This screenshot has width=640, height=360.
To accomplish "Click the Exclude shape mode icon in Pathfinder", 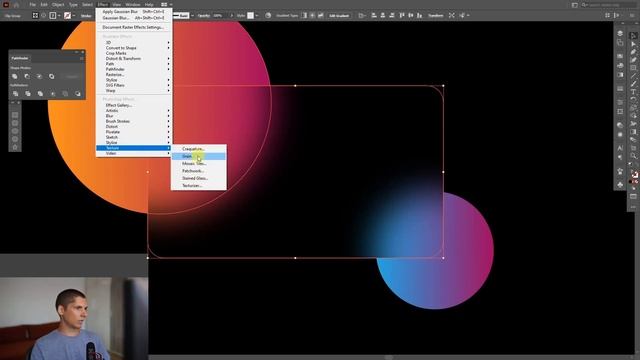I will (51, 76).
